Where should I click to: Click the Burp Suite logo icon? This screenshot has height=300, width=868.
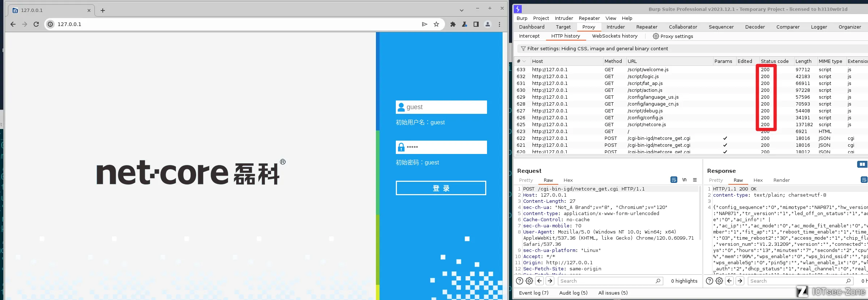click(x=518, y=9)
